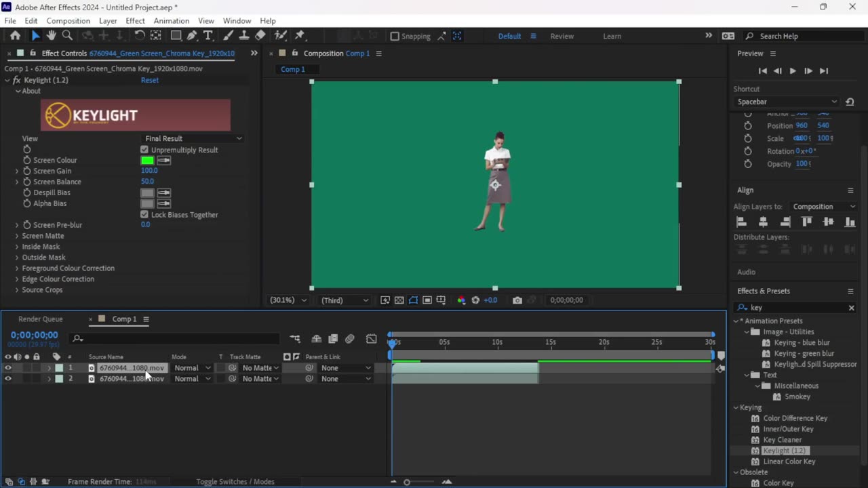Open the Graph Editor in timeline
Viewport: 868px width, 488px height.
(371, 339)
